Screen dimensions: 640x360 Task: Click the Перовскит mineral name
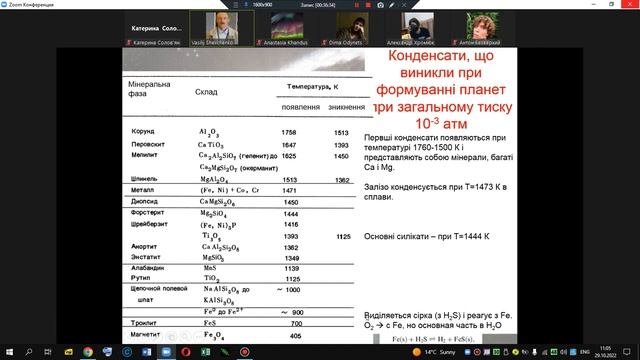pyautogui.click(x=148, y=144)
